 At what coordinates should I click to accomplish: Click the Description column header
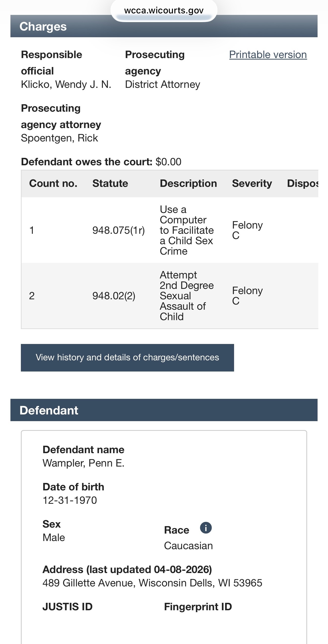(188, 183)
